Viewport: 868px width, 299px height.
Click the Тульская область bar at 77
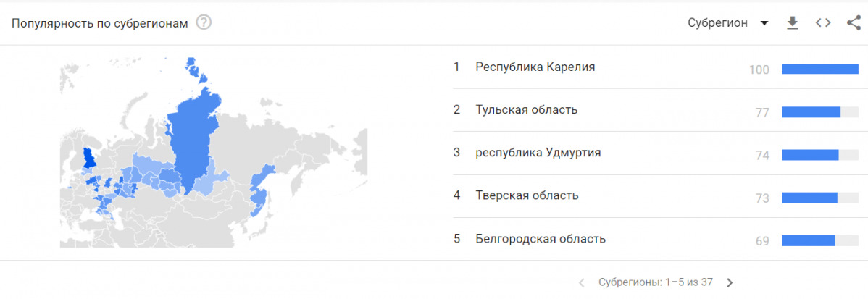tap(811, 112)
